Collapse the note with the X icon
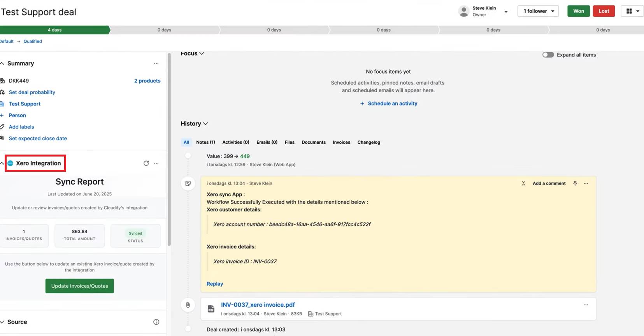The image size is (644, 336). point(523,183)
